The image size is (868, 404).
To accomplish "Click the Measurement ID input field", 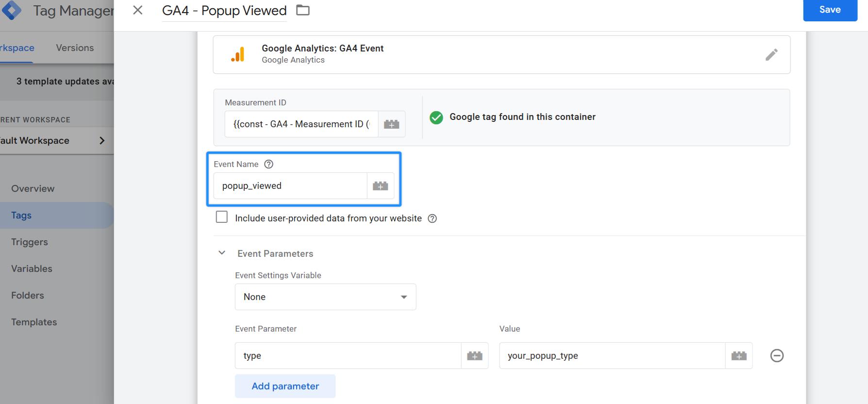I will pyautogui.click(x=301, y=124).
